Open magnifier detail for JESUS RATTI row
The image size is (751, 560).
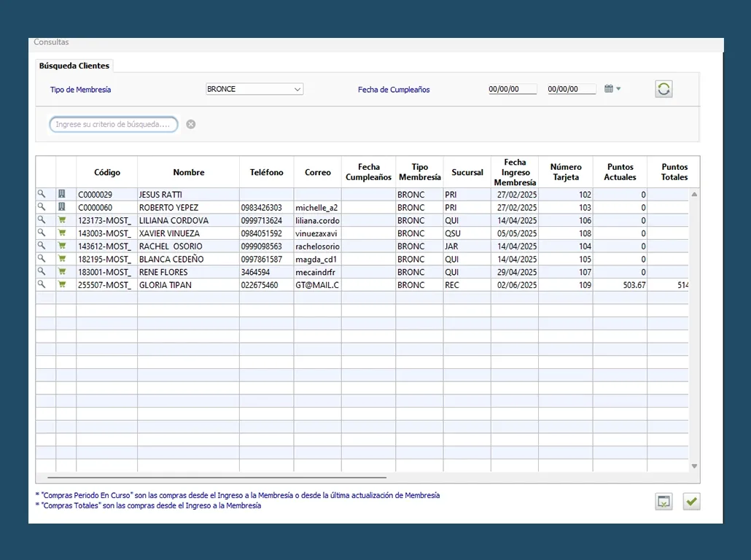(42, 194)
